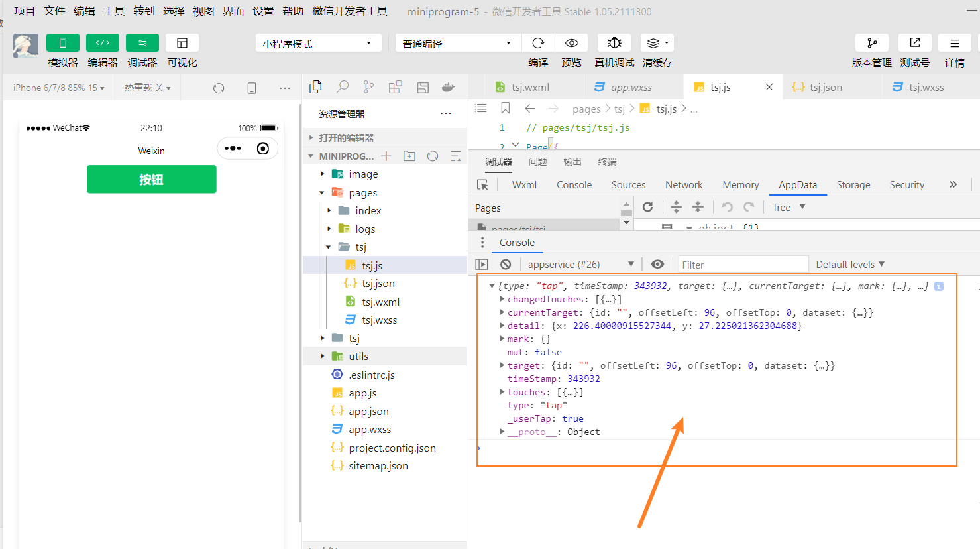The height and width of the screenshot is (549, 980).
Task: Switch to the 终端 panel tab
Action: 607,162
